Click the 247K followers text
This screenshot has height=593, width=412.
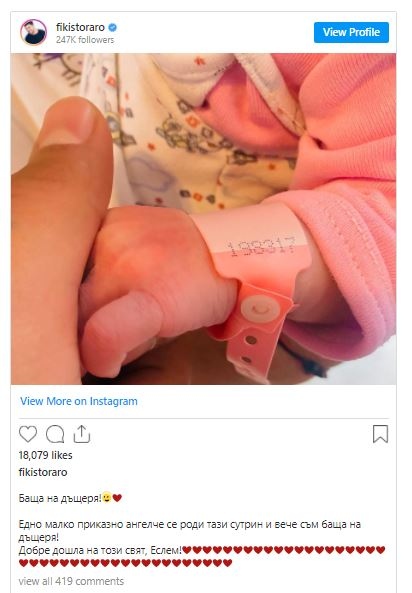[x=85, y=40]
